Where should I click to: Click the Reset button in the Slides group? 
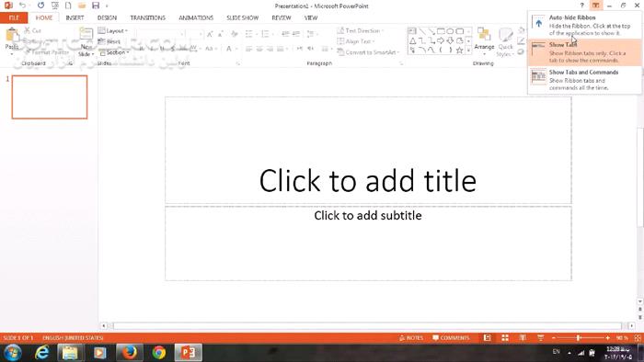(109, 41)
